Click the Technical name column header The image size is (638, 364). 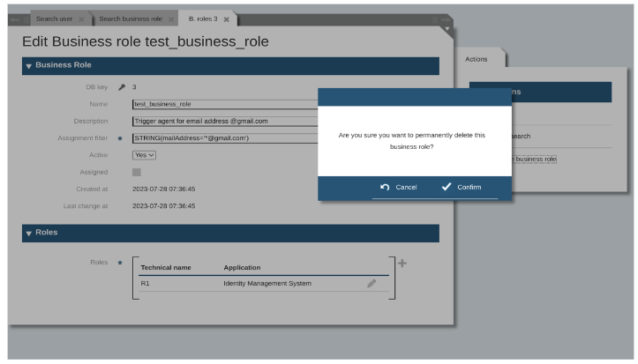point(166,268)
